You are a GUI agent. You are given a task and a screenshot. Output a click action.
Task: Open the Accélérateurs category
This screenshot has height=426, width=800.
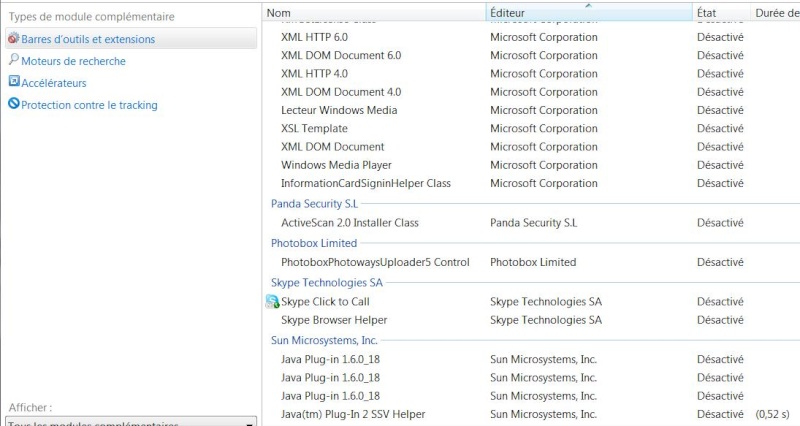pos(54,83)
